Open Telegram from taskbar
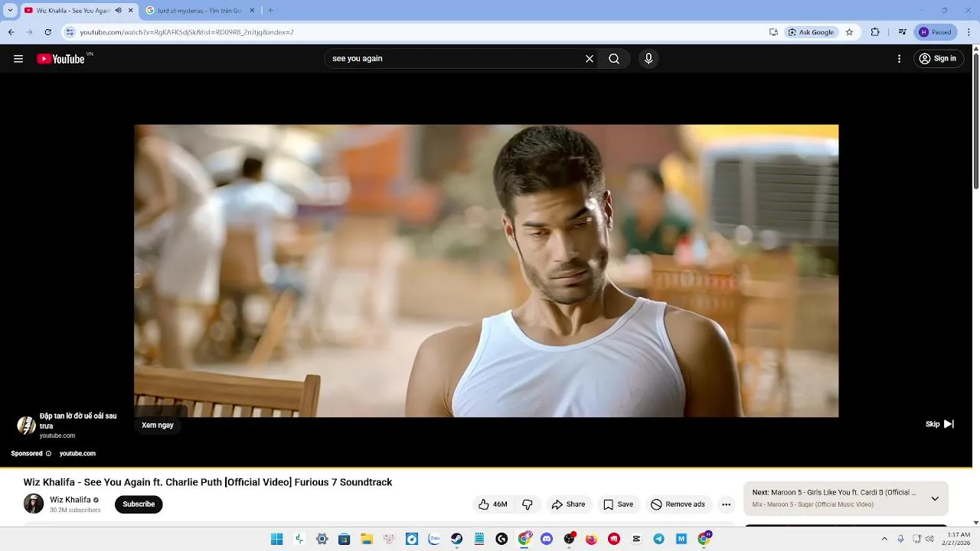 click(658, 539)
